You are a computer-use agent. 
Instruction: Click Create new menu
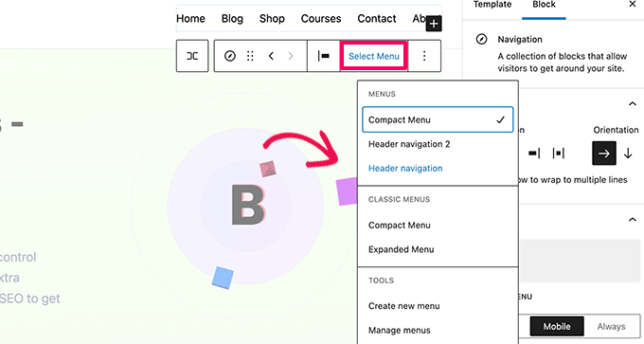(404, 306)
